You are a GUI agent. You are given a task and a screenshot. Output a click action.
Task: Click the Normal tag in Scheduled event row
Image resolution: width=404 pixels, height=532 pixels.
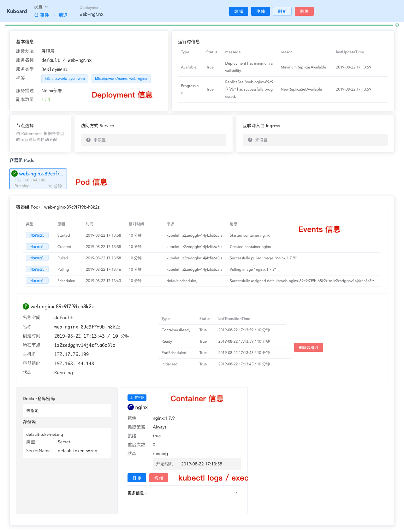(x=37, y=281)
